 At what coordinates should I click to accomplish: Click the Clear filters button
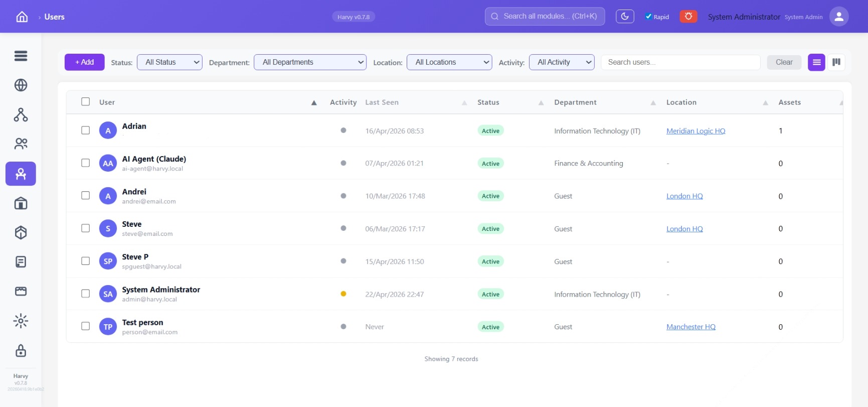pyautogui.click(x=784, y=62)
